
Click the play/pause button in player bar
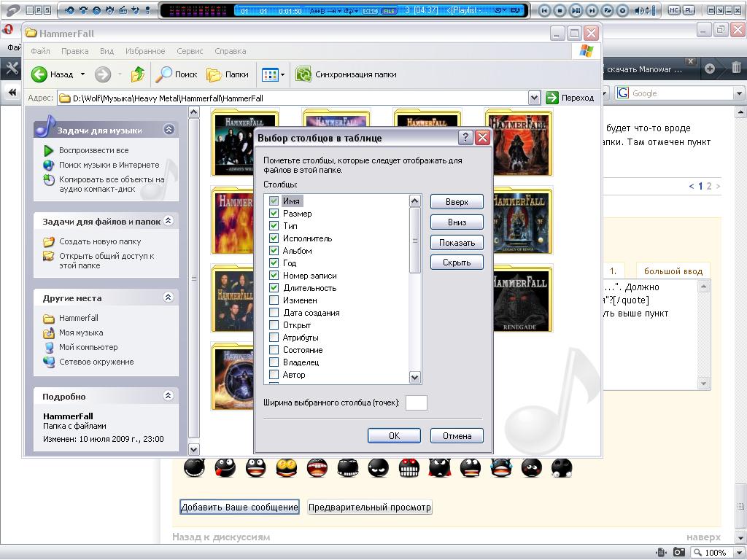tap(576, 10)
